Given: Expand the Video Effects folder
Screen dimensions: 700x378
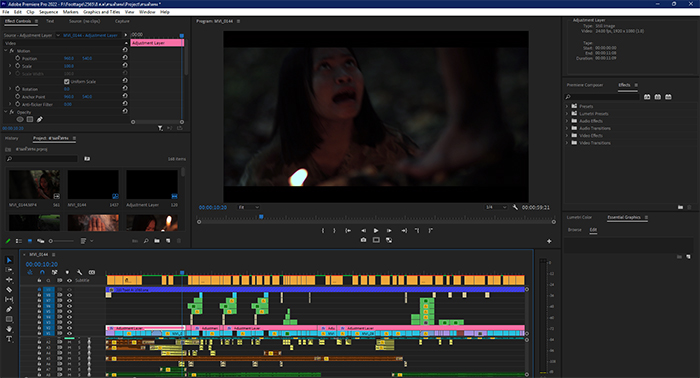Looking at the screenshot, I should 567,136.
